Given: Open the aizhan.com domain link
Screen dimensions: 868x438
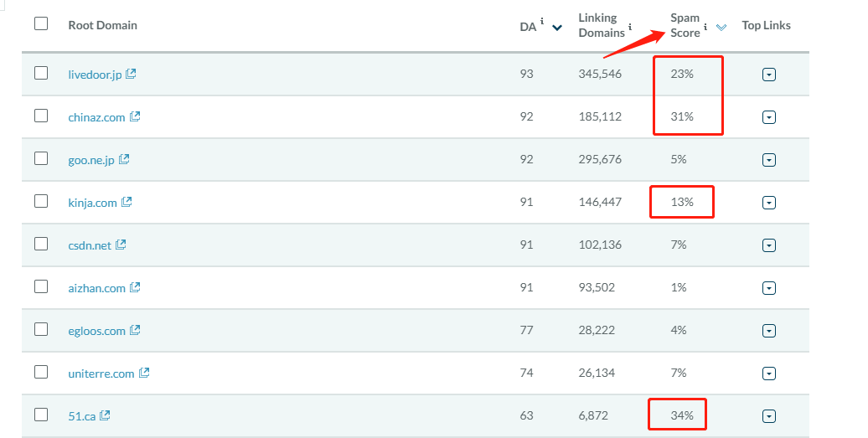Looking at the screenshot, I should pos(96,288).
